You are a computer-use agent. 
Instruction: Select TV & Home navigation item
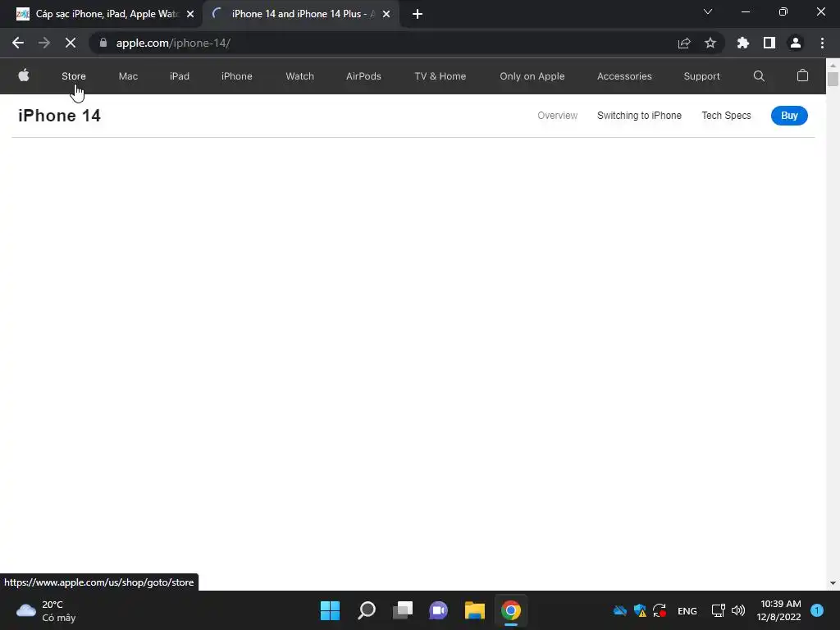[x=441, y=76]
